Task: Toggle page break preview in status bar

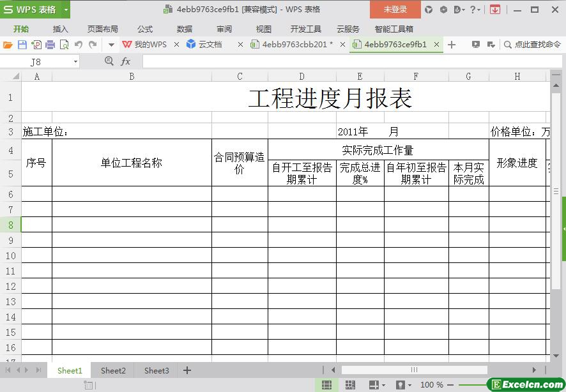Action: click(349, 385)
